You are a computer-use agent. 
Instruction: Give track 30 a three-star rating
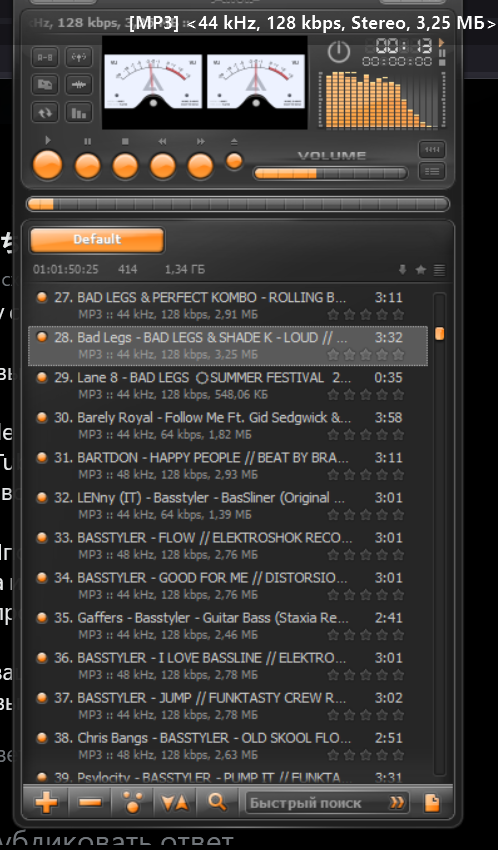366,435
